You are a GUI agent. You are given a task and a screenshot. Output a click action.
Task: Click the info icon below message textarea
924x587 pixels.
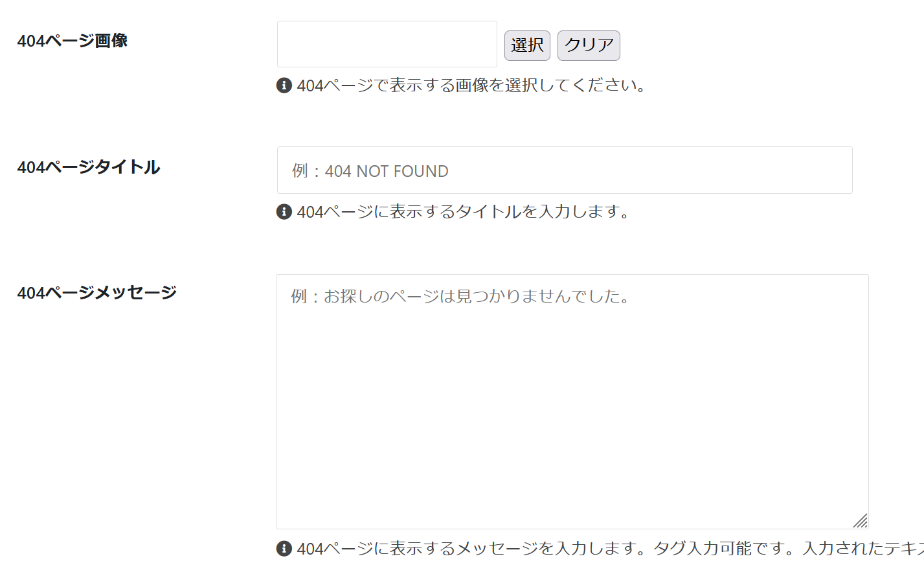pos(284,548)
